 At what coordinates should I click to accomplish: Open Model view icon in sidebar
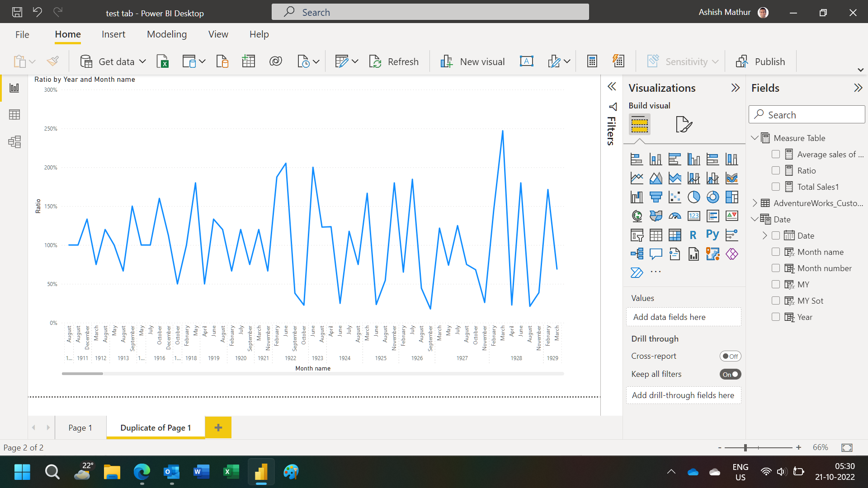[x=14, y=142]
